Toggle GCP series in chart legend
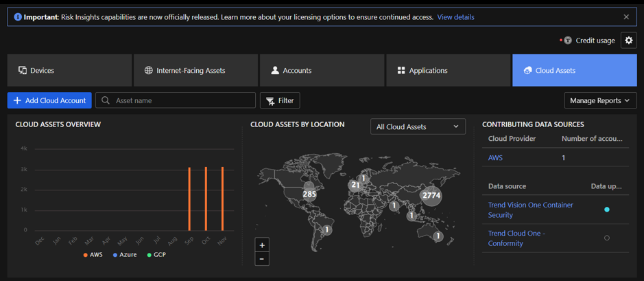This screenshot has height=281, width=644. 156,255
